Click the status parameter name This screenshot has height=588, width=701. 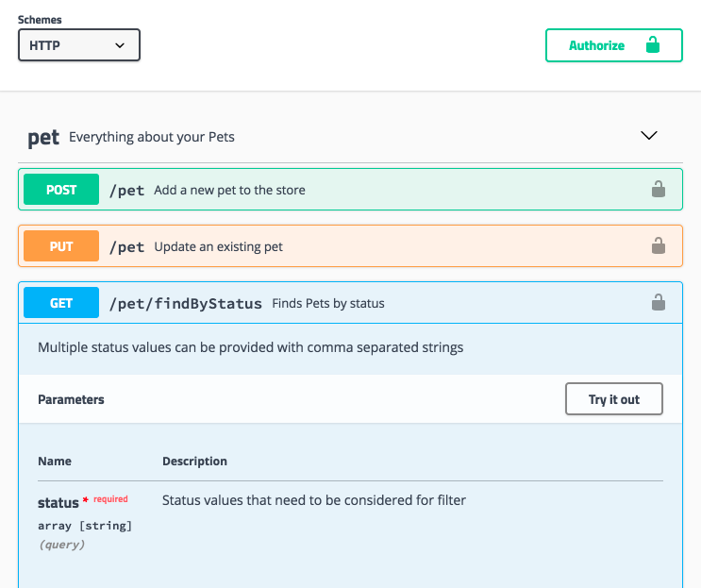(58, 503)
